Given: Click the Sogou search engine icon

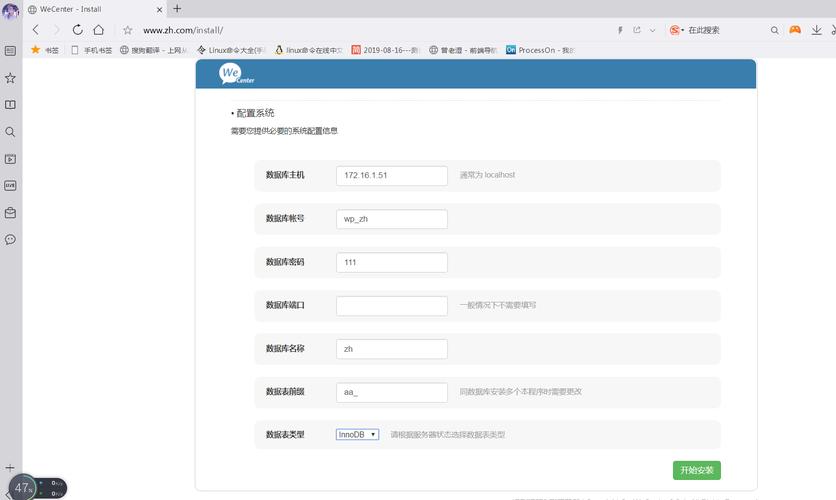Looking at the screenshot, I should (675, 30).
